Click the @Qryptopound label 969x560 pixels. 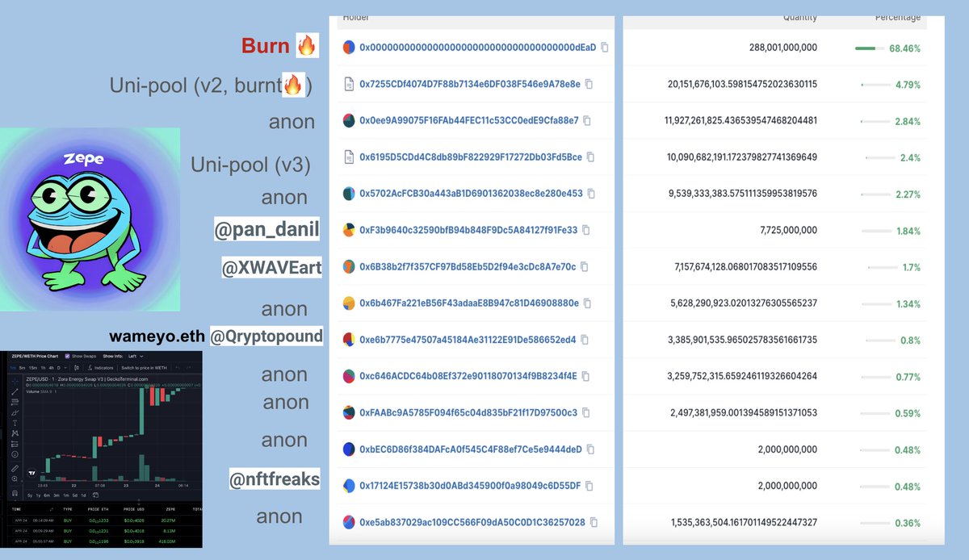pyautogui.click(x=266, y=336)
